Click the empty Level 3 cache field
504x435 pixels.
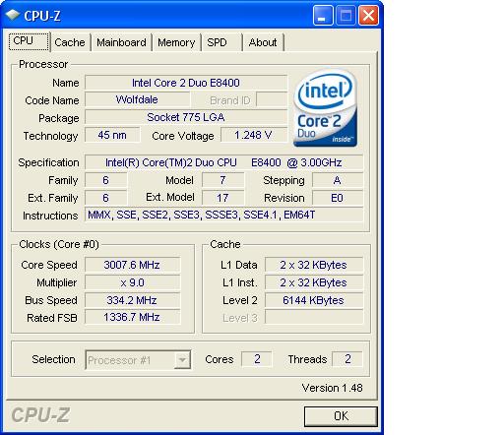314,317
